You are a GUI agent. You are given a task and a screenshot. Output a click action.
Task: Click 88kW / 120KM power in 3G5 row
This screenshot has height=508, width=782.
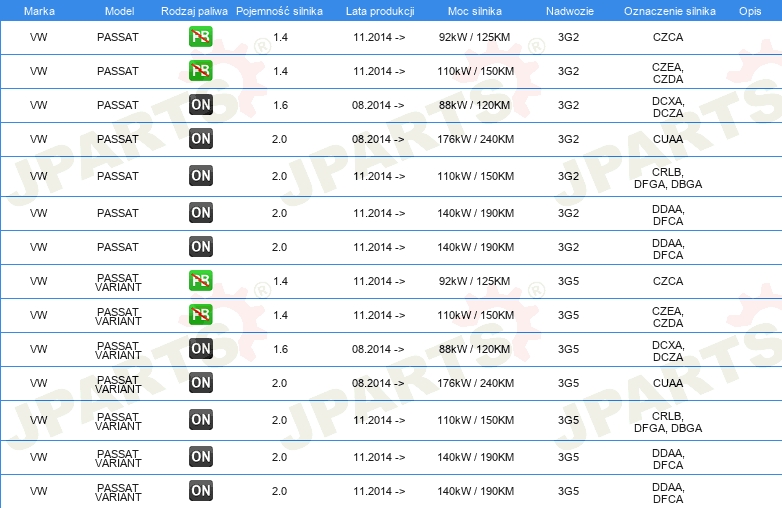[x=474, y=349]
